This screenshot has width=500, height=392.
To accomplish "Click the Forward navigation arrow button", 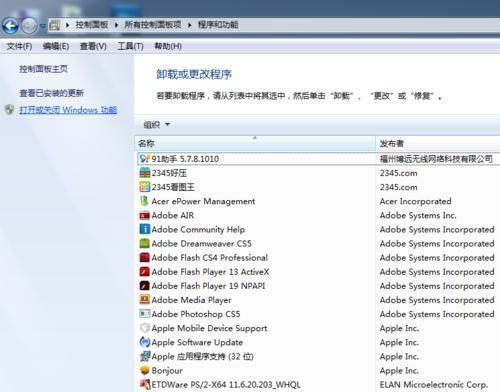I will click(29, 26).
